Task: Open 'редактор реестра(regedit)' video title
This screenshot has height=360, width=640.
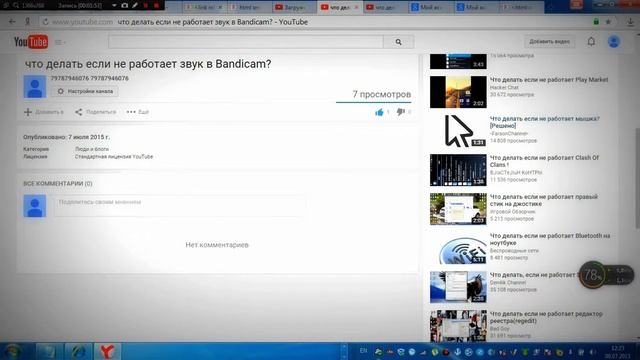Action: (546, 317)
